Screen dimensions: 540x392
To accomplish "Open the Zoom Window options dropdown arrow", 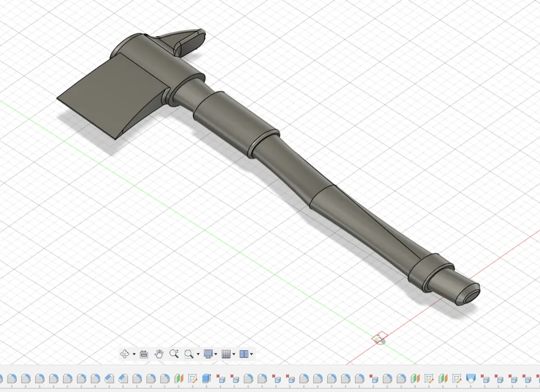I will (198, 354).
